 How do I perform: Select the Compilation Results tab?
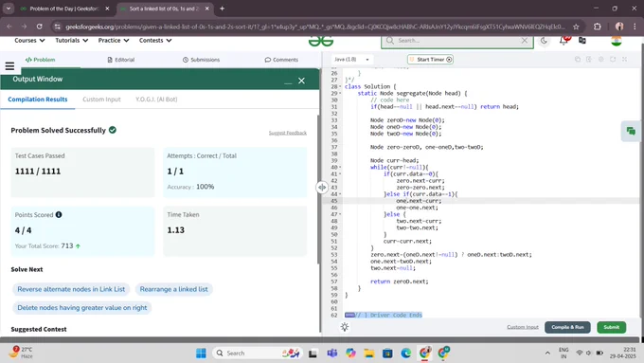37,100
